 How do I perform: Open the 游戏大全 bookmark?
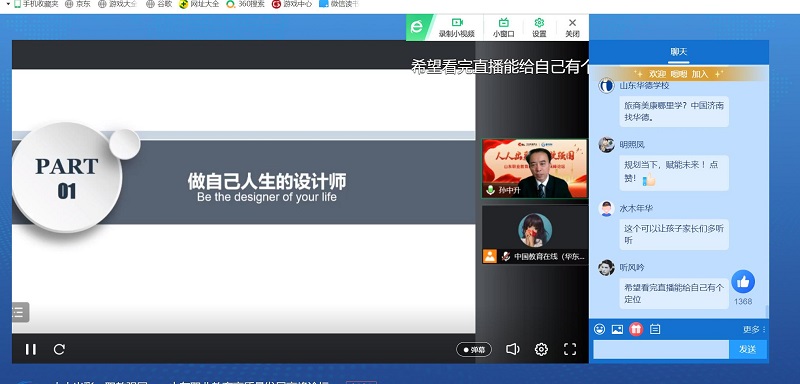click(118, 4)
